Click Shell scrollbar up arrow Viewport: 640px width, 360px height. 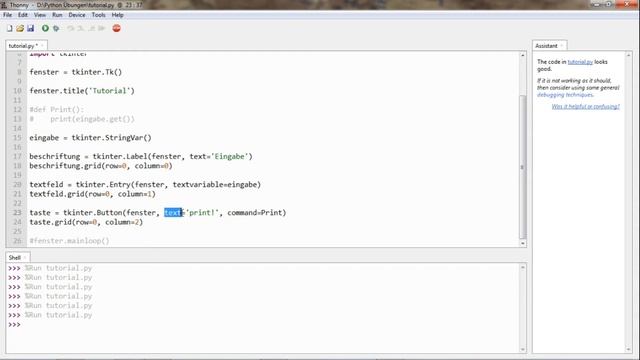(522, 267)
